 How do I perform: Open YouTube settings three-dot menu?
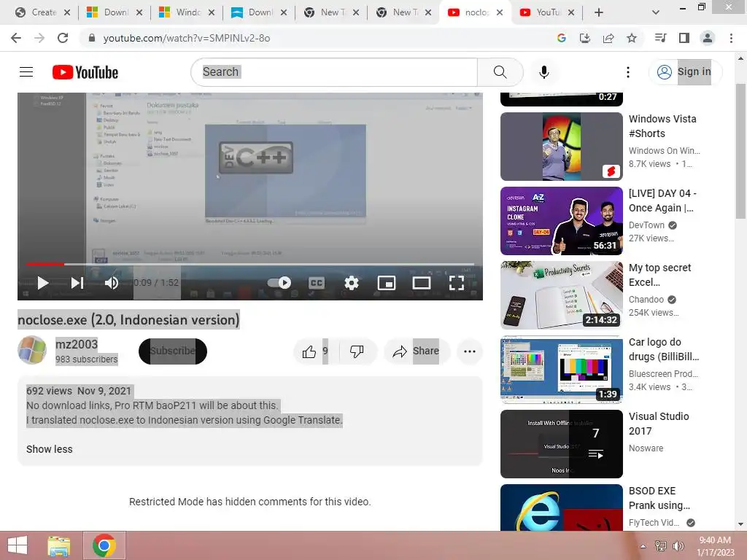[x=628, y=72]
